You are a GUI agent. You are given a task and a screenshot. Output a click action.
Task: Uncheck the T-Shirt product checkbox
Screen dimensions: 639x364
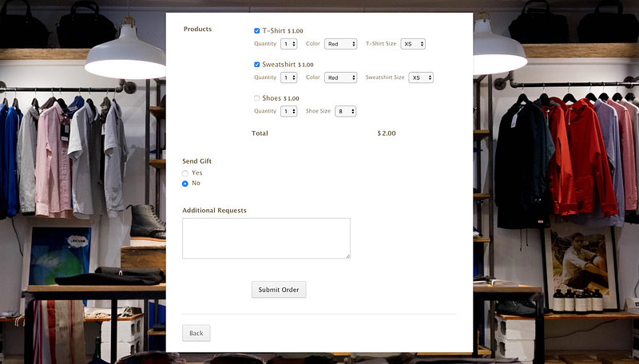(256, 31)
